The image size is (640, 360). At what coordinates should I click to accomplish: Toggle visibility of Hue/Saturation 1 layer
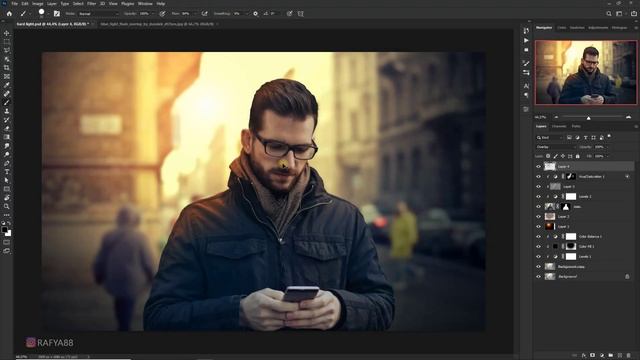coord(538,177)
